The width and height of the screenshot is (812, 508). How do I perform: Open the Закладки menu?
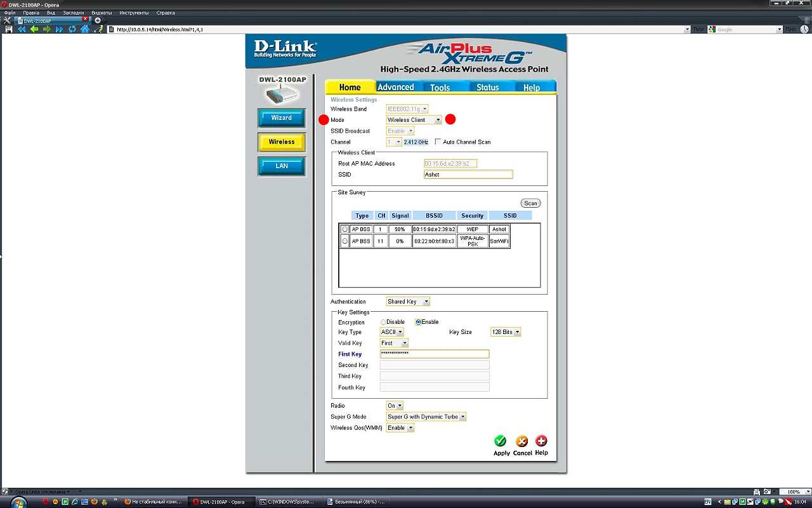click(73, 13)
